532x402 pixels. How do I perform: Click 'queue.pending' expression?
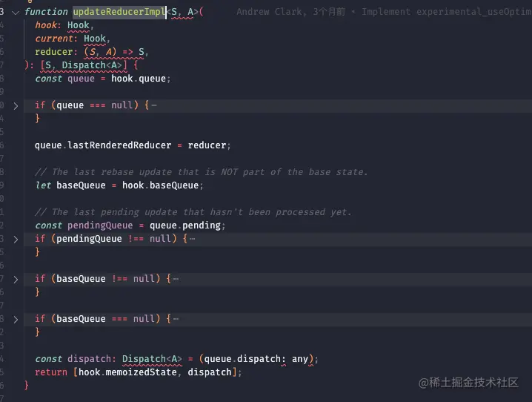point(185,225)
